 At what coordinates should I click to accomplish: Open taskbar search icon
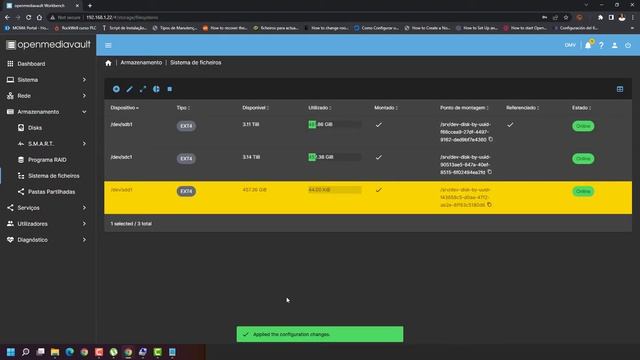point(26,352)
